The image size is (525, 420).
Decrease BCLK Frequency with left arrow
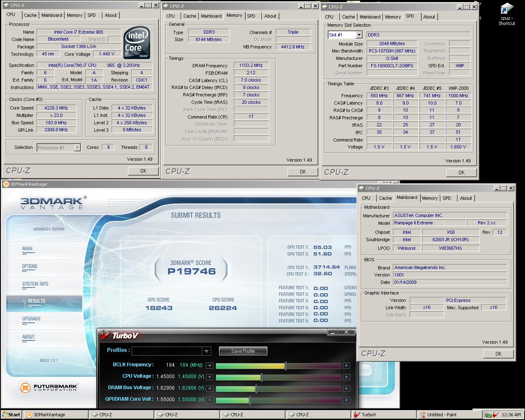[x=209, y=365]
